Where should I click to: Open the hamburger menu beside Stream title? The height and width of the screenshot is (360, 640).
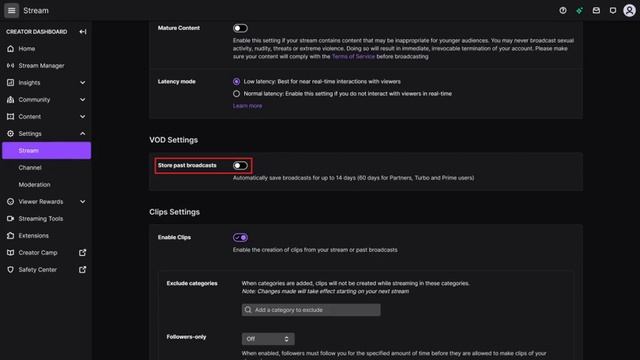pyautogui.click(x=11, y=10)
